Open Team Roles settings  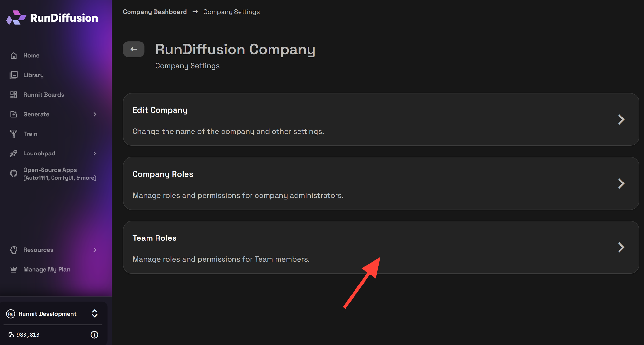[381, 247]
